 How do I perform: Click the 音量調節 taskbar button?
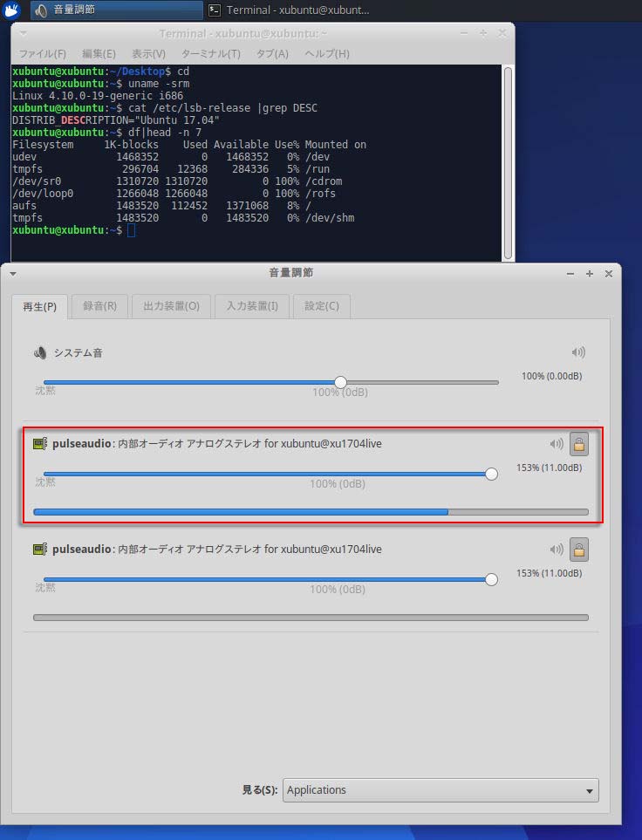(x=116, y=10)
